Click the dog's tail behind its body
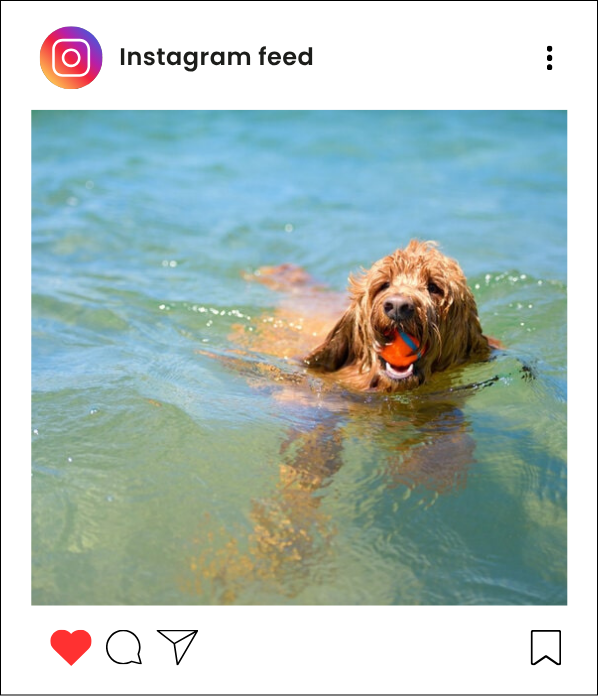Viewport: 599px width, 696px height. point(282,275)
